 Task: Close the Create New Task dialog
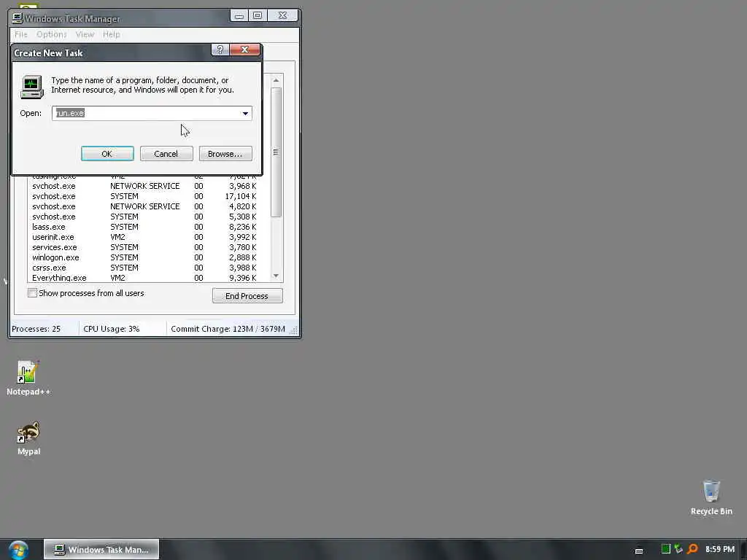[245, 50]
